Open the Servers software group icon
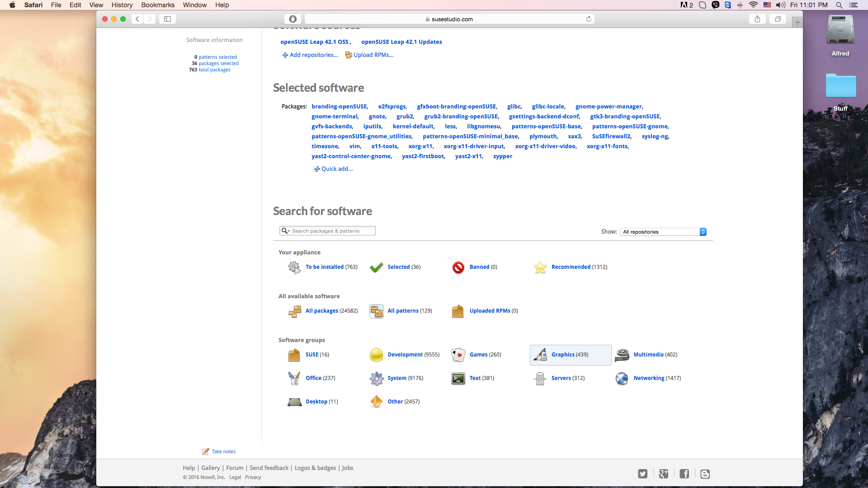 pyautogui.click(x=540, y=379)
